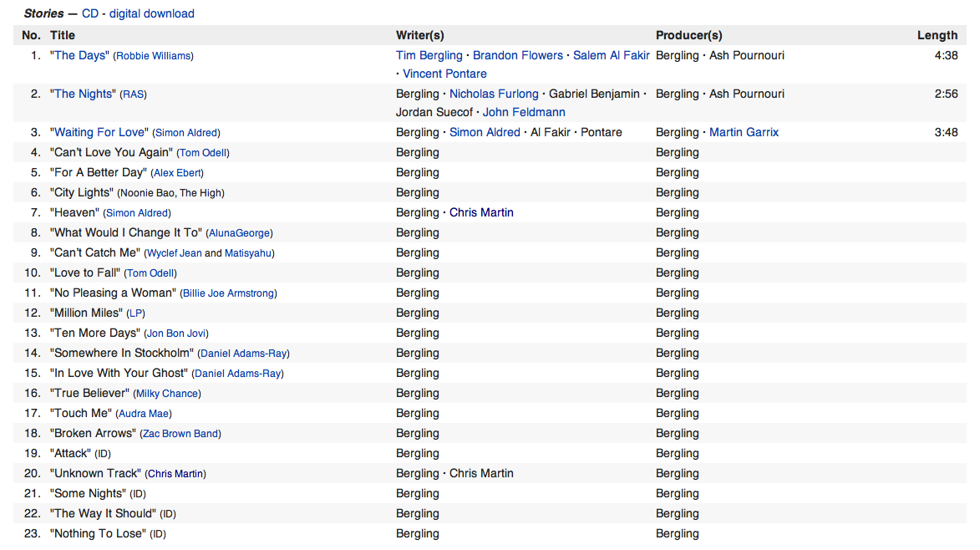
Task: Open Simon Aldred link in track 3 title
Action: (x=186, y=133)
